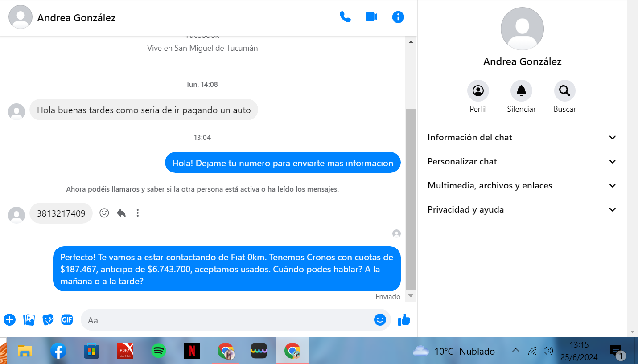Open the GIF picker
Viewport: 638px width, 364px height.
pyautogui.click(x=67, y=319)
